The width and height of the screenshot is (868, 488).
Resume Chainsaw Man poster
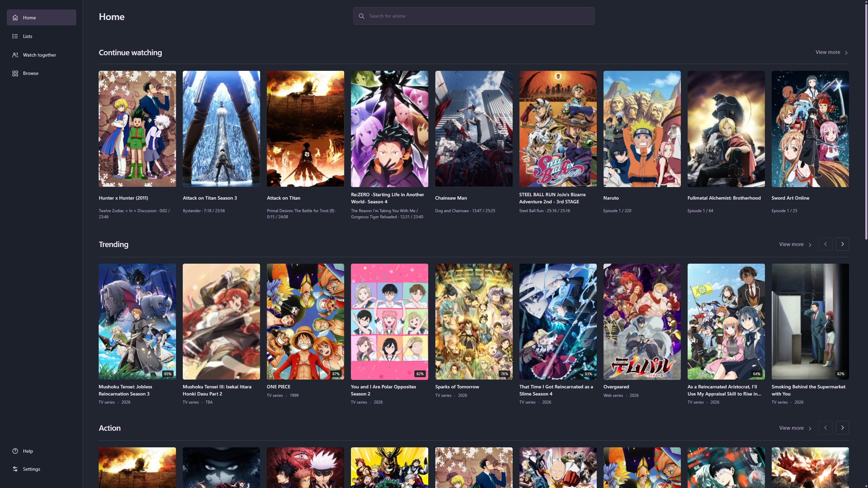pos(474,129)
